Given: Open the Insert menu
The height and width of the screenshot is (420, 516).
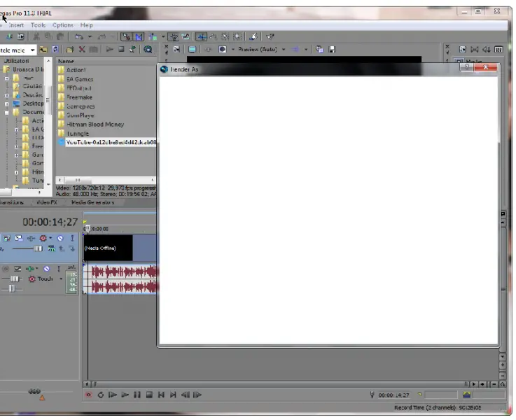Looking at the screenshot, I should pyautogui.click(x=16, y=25).
